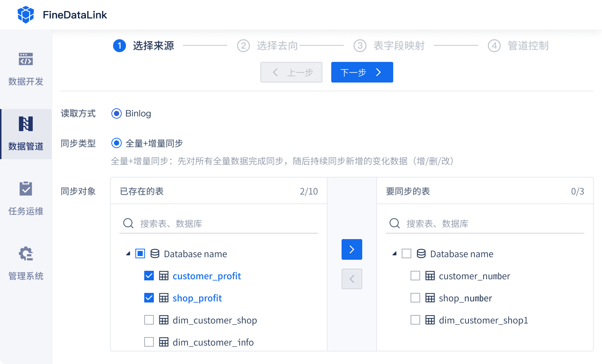This screenshot has height=364, width=602.
Task: Select 全量+增量同步 radio button
Action: [x=117, y=143]
